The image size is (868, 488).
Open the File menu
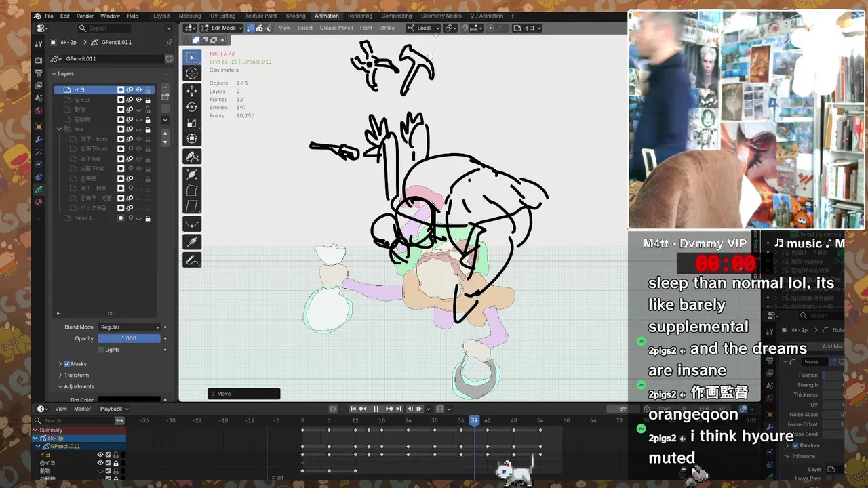point(49,16)
